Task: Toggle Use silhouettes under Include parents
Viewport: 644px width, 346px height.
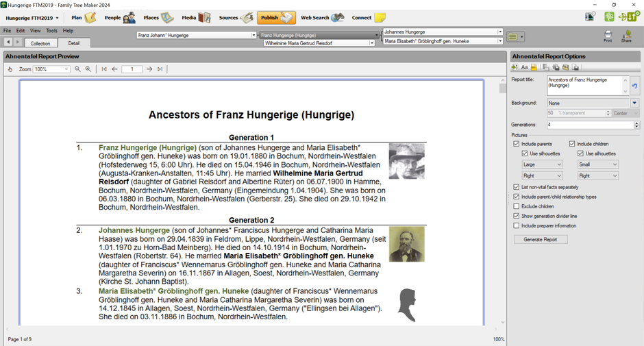Action: [x=525, y=153]
